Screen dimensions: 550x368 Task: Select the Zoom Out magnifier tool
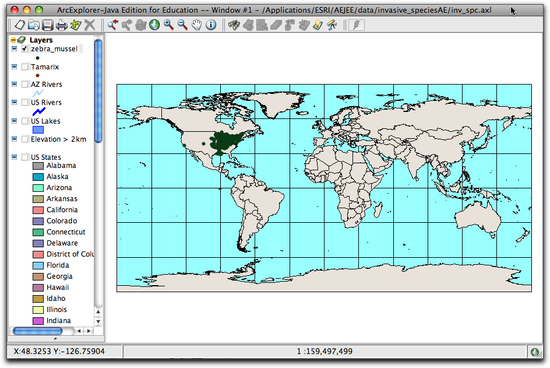182,25
